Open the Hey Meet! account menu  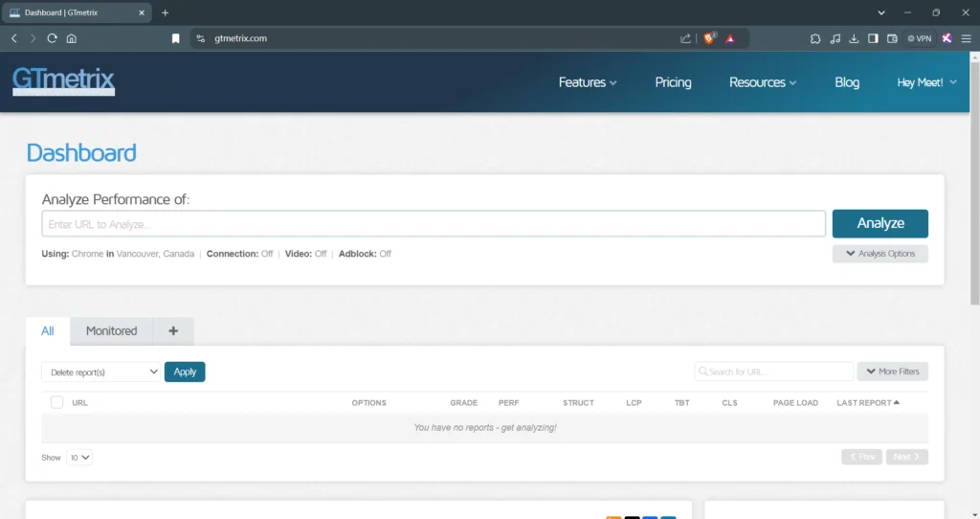(x=926, y=82)
